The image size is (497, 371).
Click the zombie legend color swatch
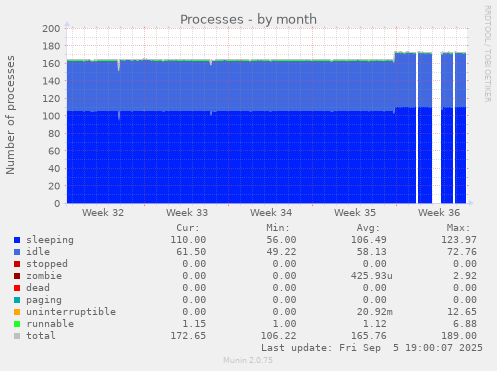[17, 276]
